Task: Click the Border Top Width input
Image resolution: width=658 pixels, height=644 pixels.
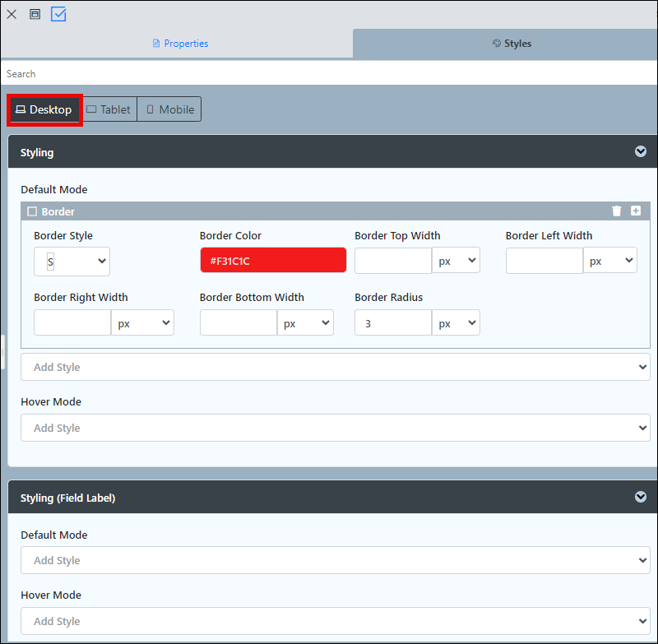Action: 393,261
